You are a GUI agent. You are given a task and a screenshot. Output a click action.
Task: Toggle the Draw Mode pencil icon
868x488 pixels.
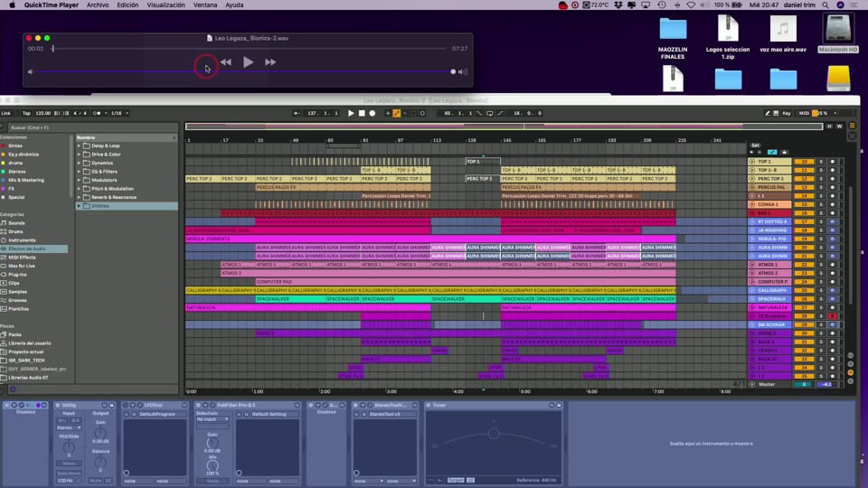point(768,113)
